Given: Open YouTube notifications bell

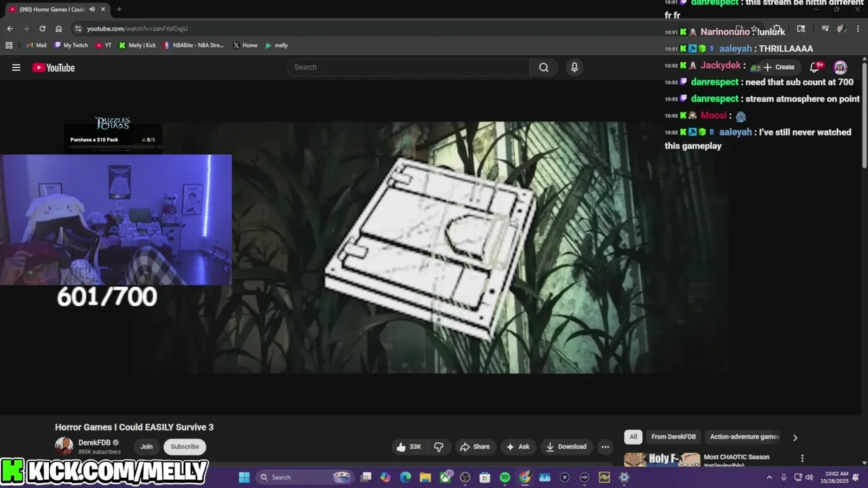Looking at the screenshot, I should pyautogui.click(x=816, y=66).
